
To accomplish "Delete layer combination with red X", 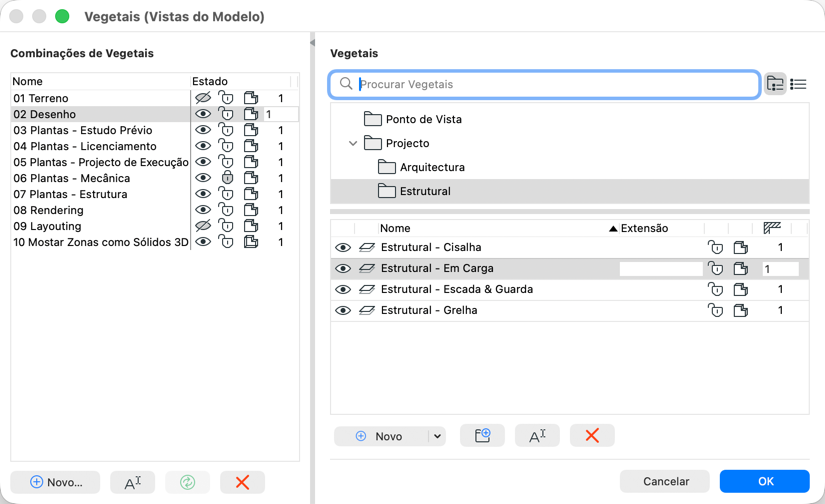I will click(x=242, y=482).
